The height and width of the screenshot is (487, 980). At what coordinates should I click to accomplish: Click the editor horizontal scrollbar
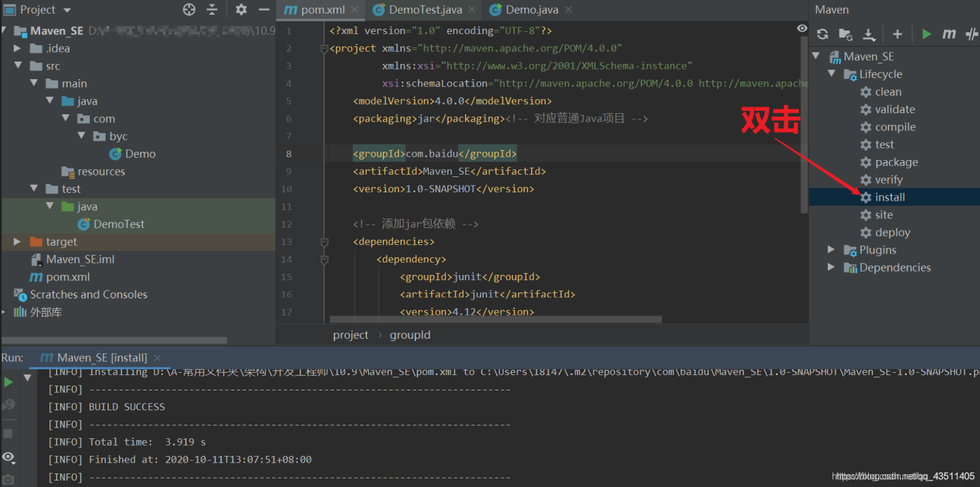(x=495, y=320)
